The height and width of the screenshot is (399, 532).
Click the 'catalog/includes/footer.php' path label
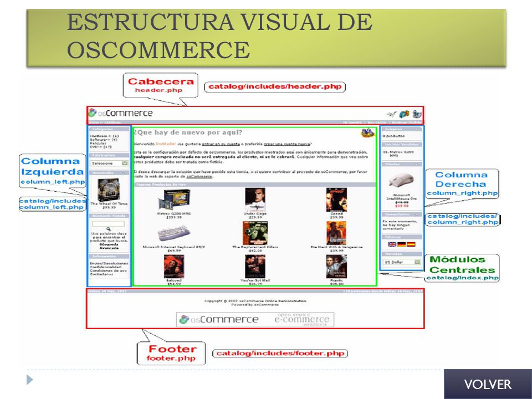(280, 354)
